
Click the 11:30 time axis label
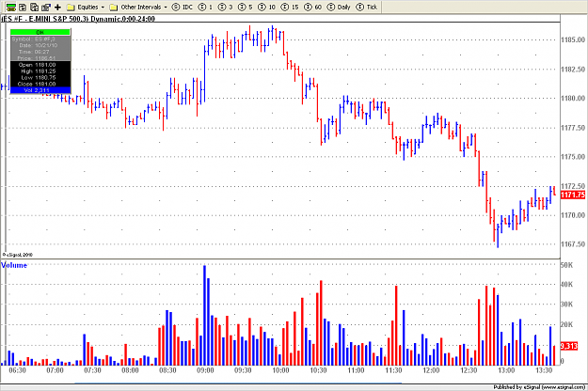393,370
